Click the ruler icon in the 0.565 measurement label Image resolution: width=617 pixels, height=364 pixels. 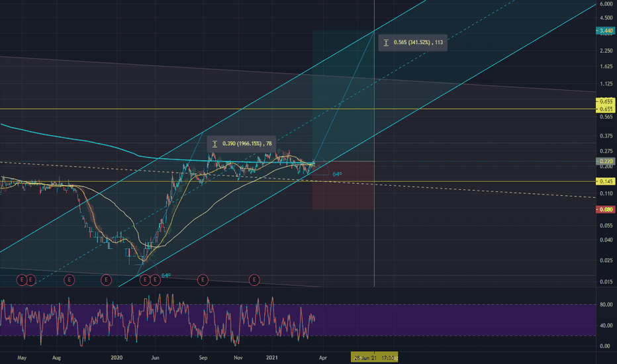point(386,42)
